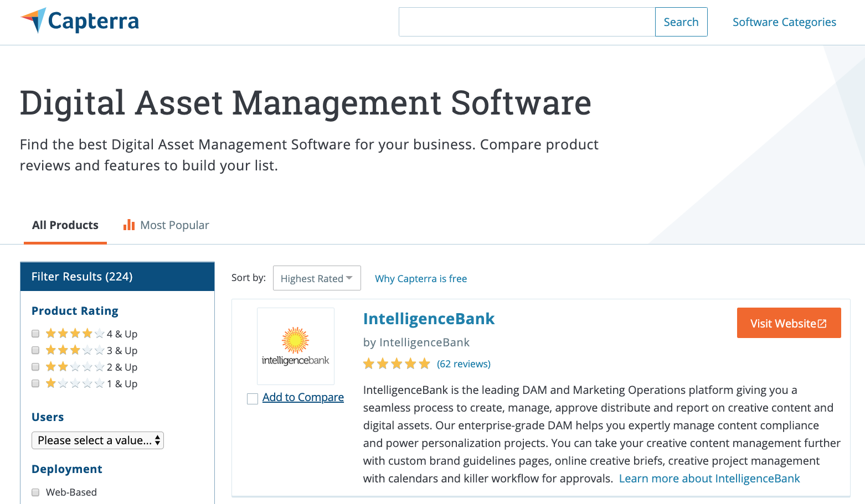Viewport: 865px width, 504px height.
Task: Click Learn more about IntelligenceBank link
Action: click(709, 479)
